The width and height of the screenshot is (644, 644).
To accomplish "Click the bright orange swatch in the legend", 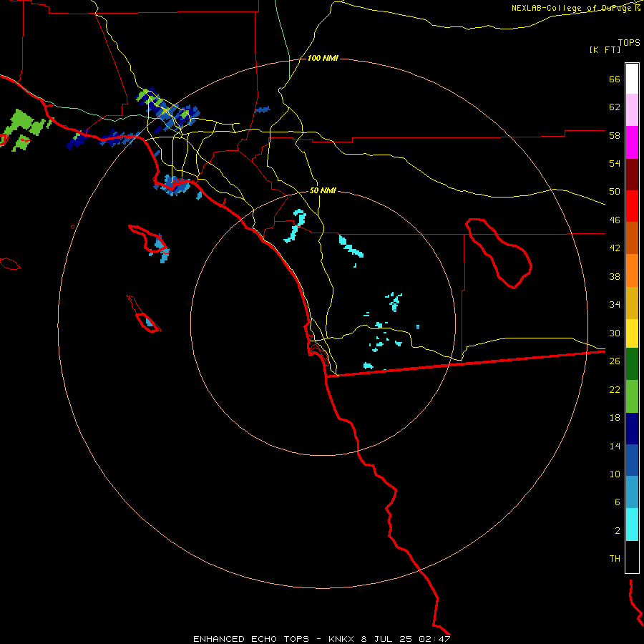I will click(632, 270).
